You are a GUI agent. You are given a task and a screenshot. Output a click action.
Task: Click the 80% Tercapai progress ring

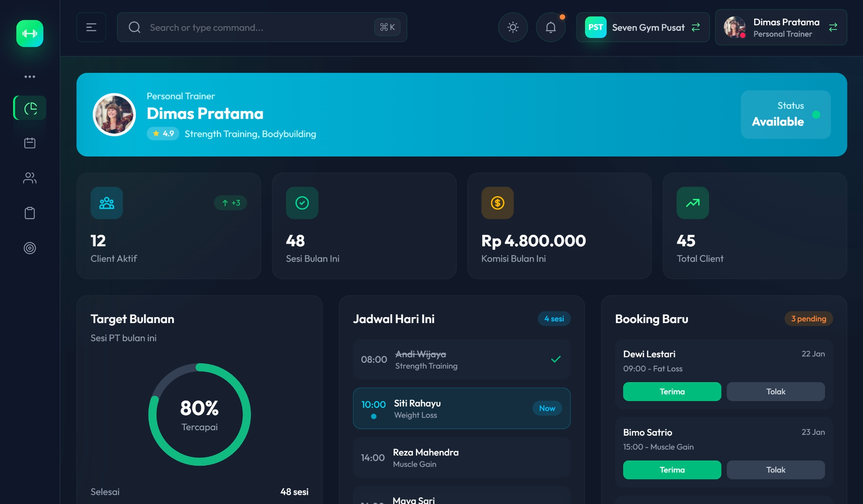pyautogui.click(x=200, y=415)
